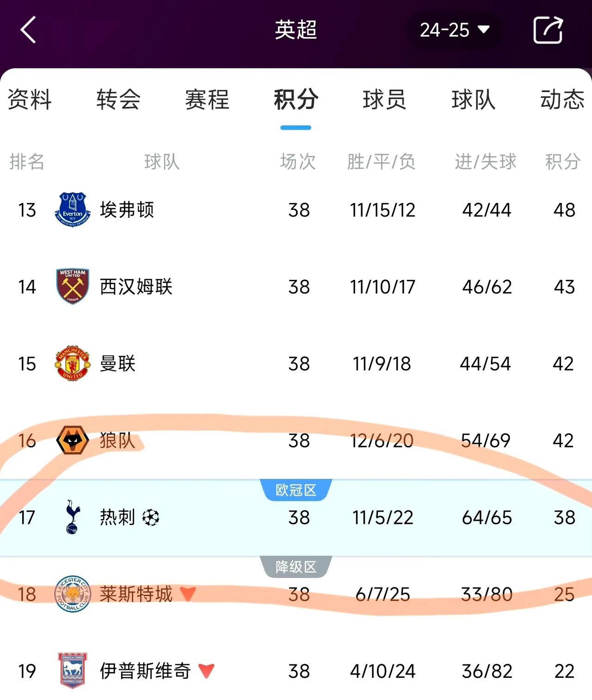
Task: Open the 球队 tab
Action: 474,99
